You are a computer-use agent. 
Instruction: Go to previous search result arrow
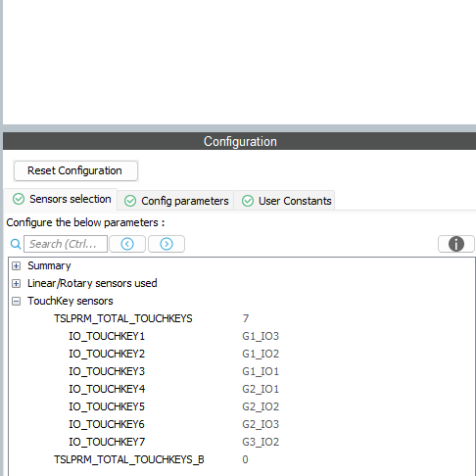(127, 244)
